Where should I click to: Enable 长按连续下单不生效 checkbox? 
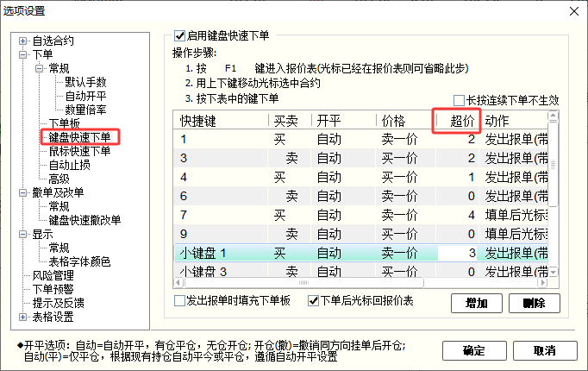click(x=459, y=101)
